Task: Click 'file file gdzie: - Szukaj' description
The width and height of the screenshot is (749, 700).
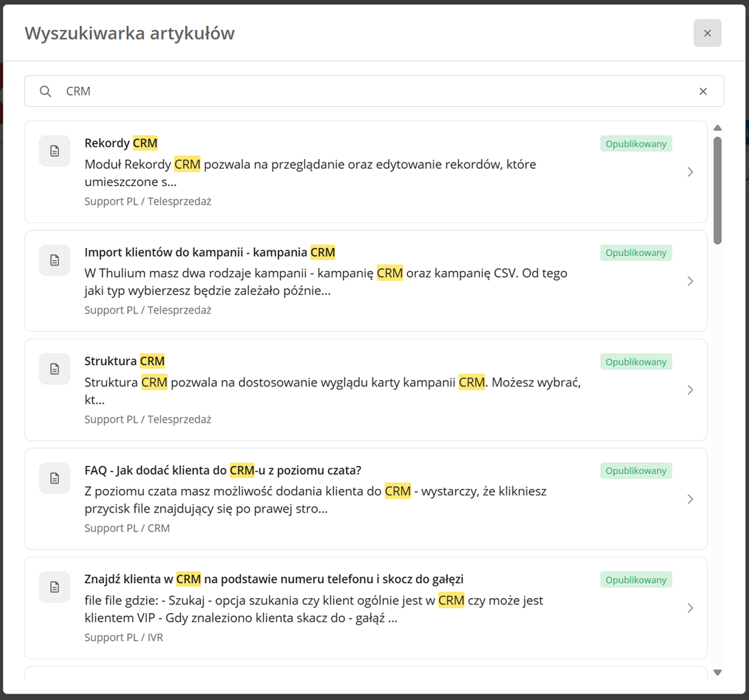Action: [314, 609]
